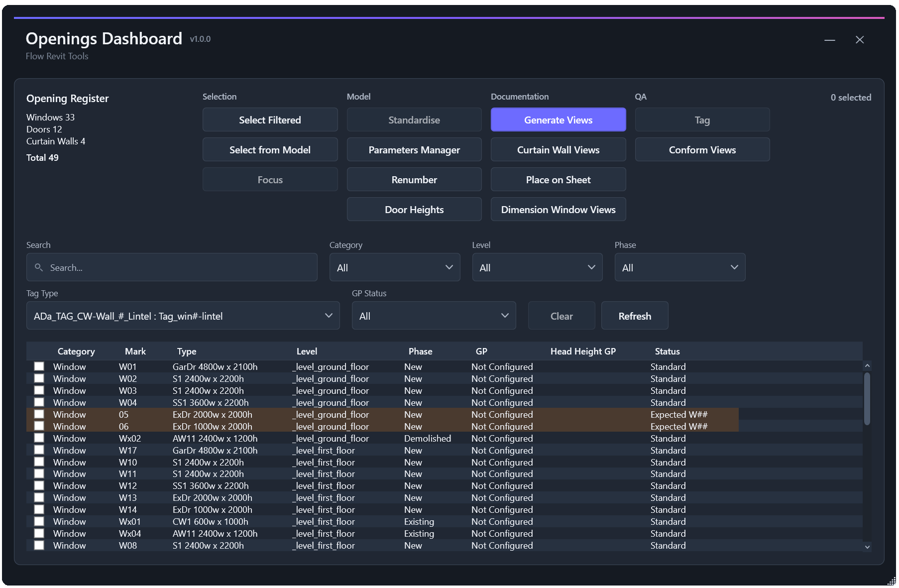The height and width of the screenshot is (588, 899).
Task: Open the Parameters Manager
Action: click(x=414, y=149)
